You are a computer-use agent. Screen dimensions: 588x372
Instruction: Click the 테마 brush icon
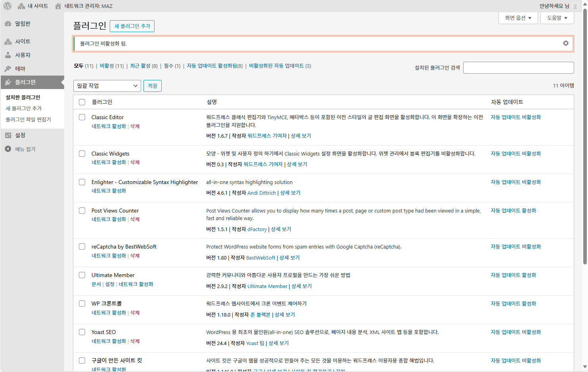8,68
